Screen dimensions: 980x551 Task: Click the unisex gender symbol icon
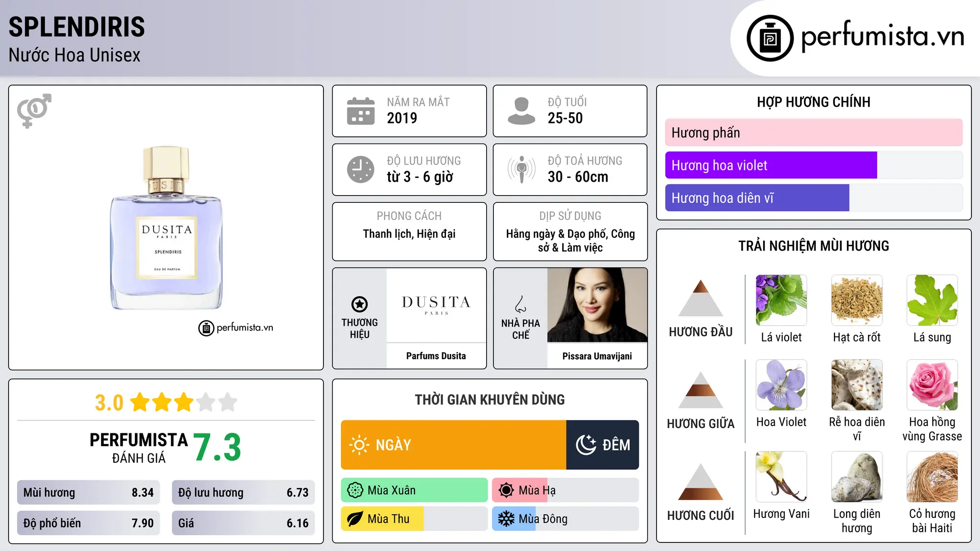(x=34, y=110)
